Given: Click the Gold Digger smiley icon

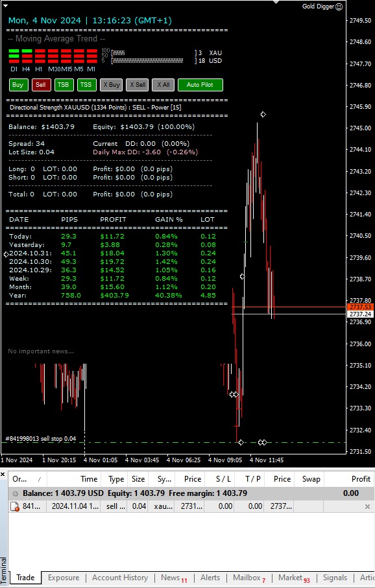Looking at the screenshot, I should pos(339,6).
